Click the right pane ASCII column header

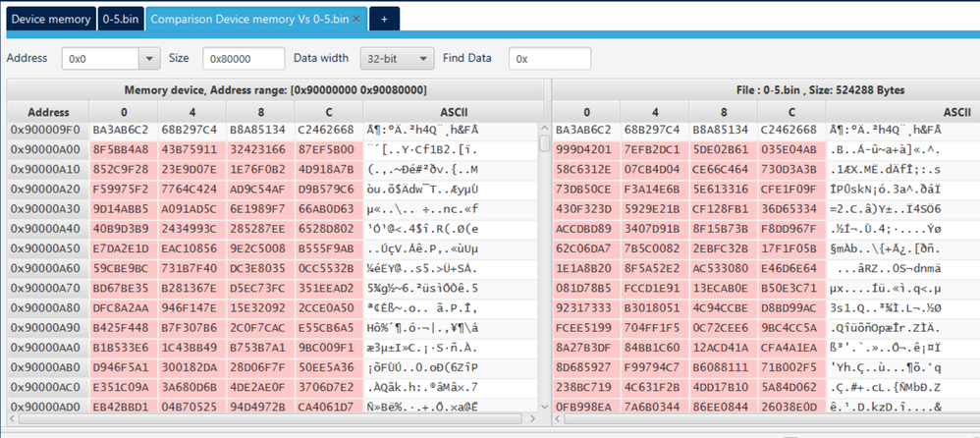point(903,113)
